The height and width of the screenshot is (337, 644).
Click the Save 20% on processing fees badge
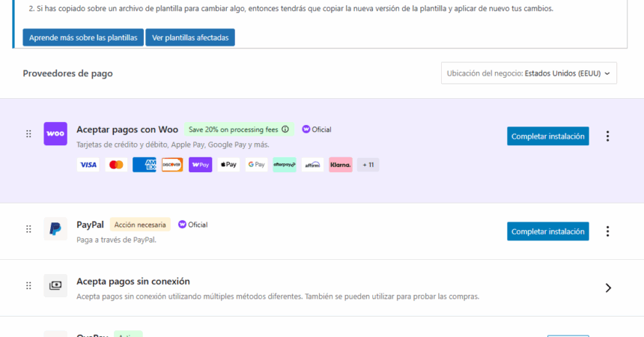[239, 130]
